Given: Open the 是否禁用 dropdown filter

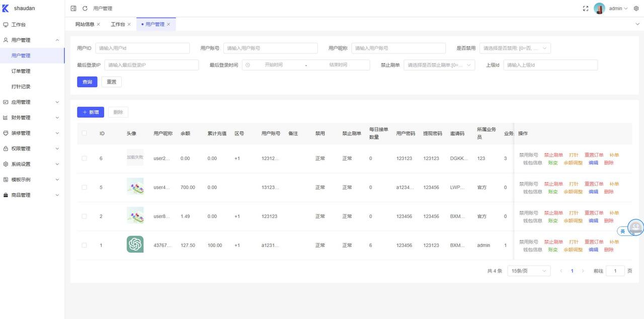Looking at the screenshot, I should (515, 48).
